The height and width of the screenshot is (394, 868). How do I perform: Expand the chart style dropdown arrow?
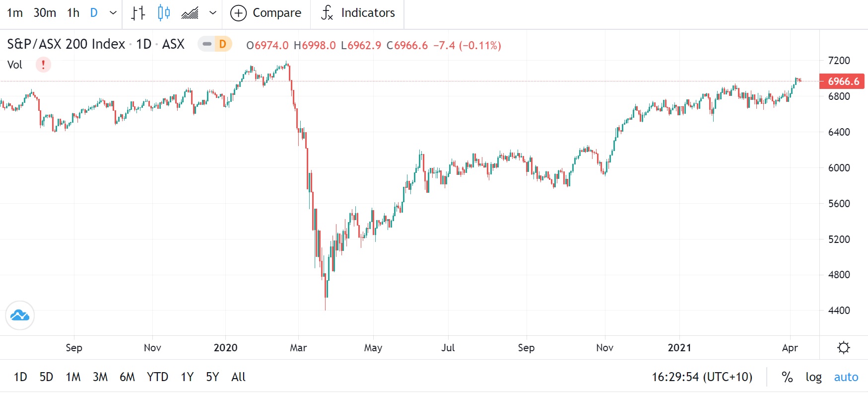coord(213,13)
